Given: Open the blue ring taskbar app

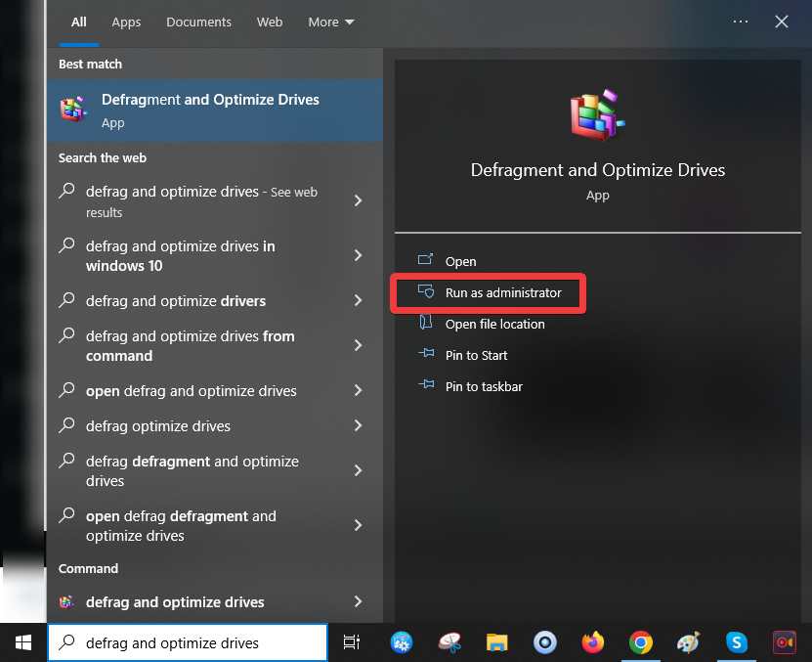Looking at the screenshot, I should tap(545, 642).
